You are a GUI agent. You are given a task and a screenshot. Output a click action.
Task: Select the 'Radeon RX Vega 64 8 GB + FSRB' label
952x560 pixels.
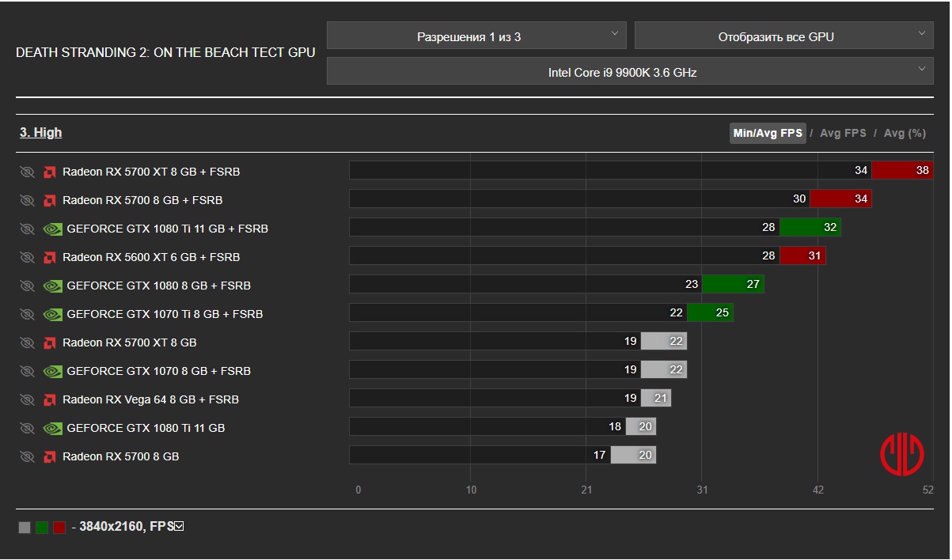point(150,399)
